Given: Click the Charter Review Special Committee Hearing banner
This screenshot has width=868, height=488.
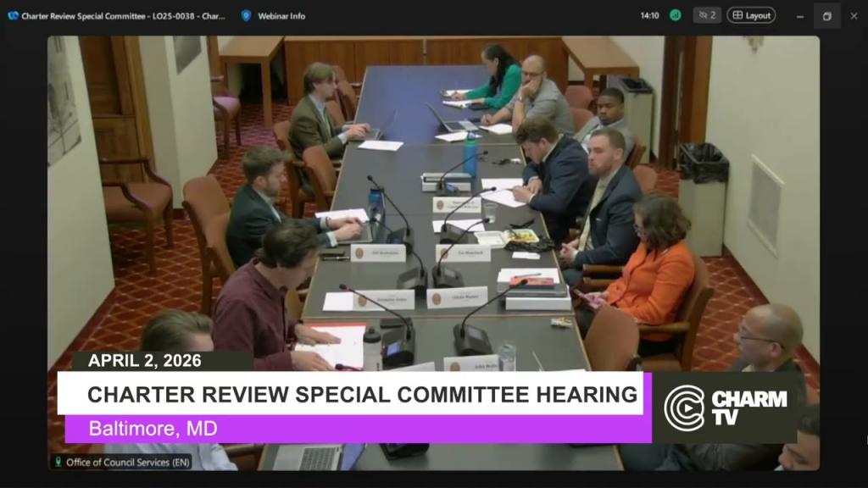Looking at the screenshot, I should click(362, 394).
